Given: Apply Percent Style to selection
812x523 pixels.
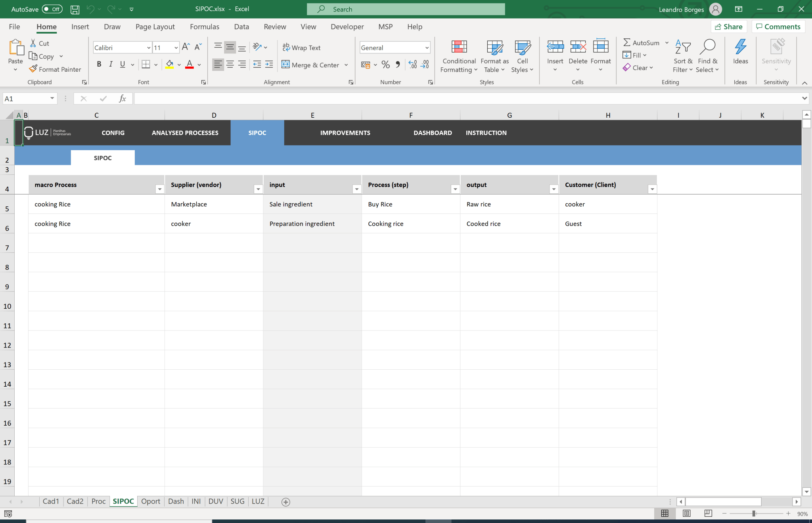Looking at the screenshot, I should [385, 65].
